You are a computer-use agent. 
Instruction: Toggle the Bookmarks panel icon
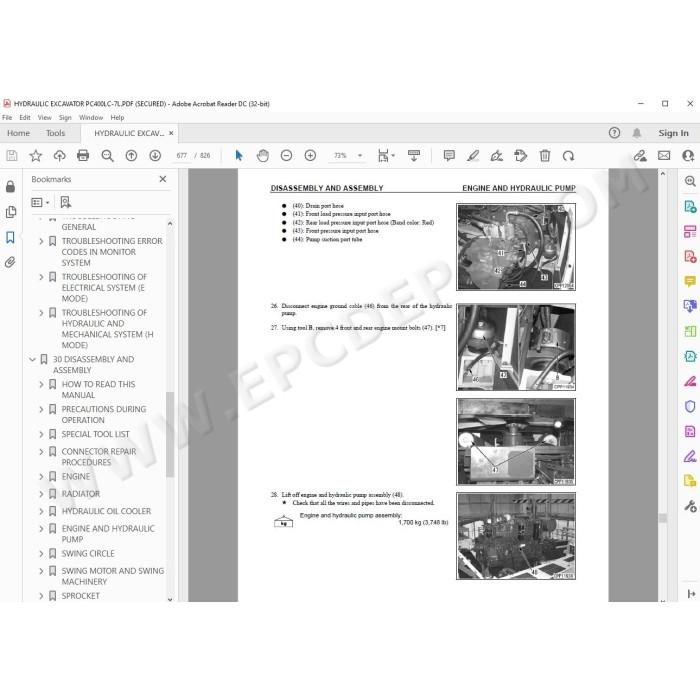pyautogui.click(x=11, y=237)
